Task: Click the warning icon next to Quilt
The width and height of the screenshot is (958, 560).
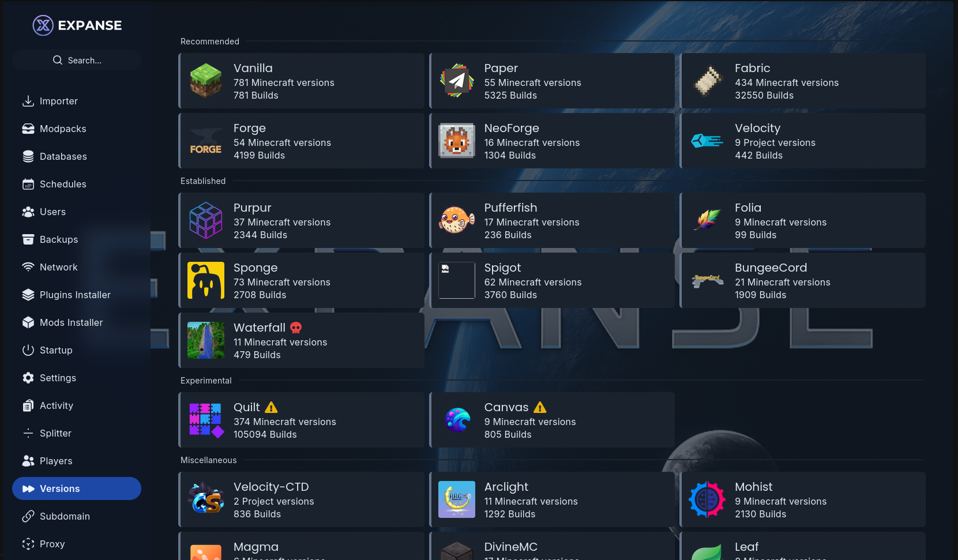Action: pyautogui.click(x=271, y=407)
